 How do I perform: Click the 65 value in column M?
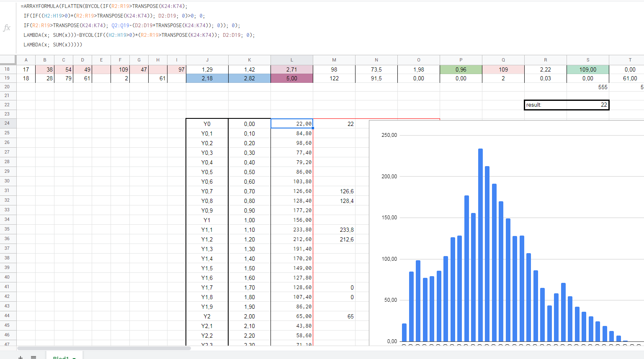(x=334, y=316)
